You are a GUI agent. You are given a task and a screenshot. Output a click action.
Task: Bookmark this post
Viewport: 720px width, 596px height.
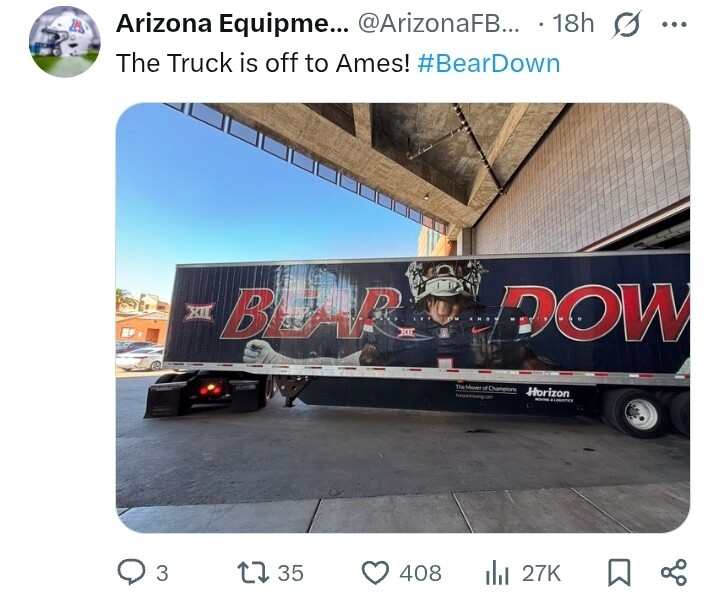(x=619, y=573)
